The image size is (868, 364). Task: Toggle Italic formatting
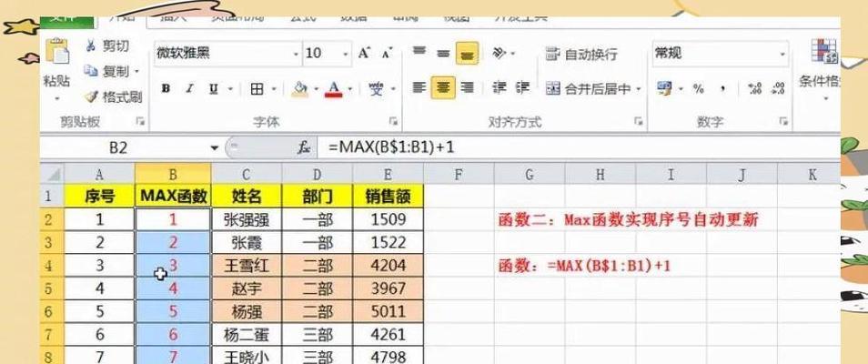coord(189,88)
